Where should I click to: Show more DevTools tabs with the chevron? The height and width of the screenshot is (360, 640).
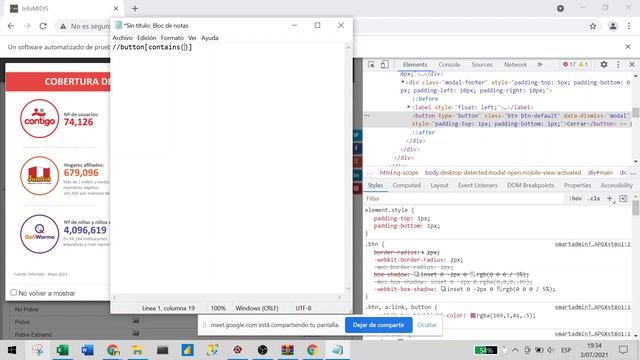click(x=540, y=64)
